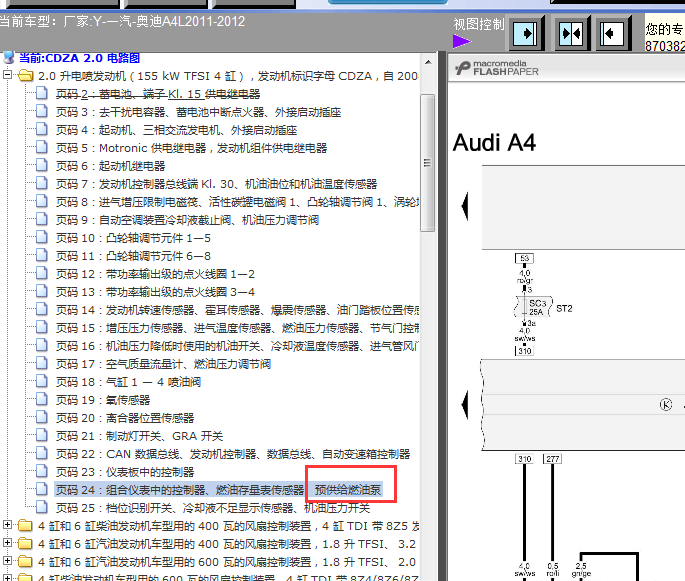Image resolution: width=685 pixels, height=581 pixels.
Task: Expand the 400 瓦 汽油发动机 1.8 升 TFSI folder
Action: click(x=7, y=543)
